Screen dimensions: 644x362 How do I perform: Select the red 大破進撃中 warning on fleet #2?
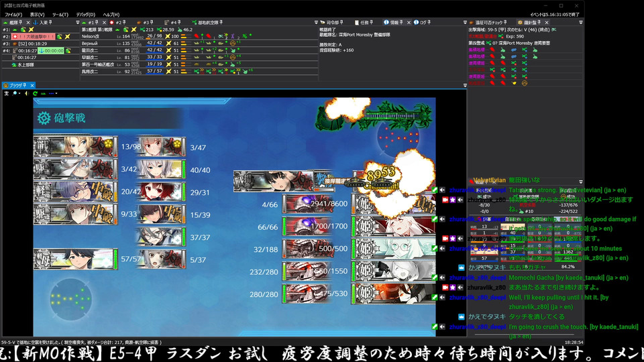coord(34,36)
